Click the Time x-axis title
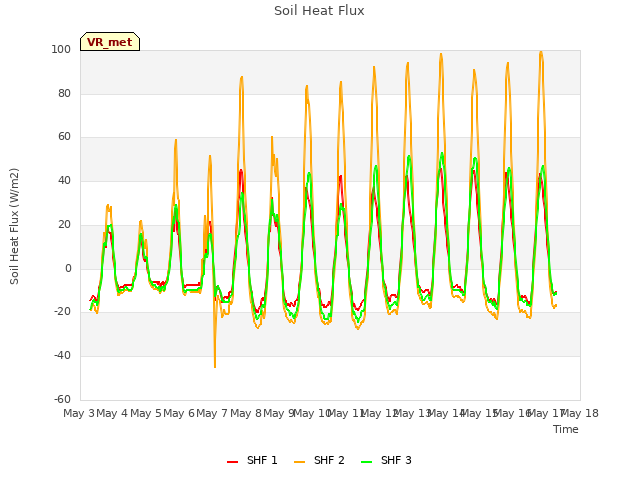This screenshot has height=480, width=640. [566, 429]
